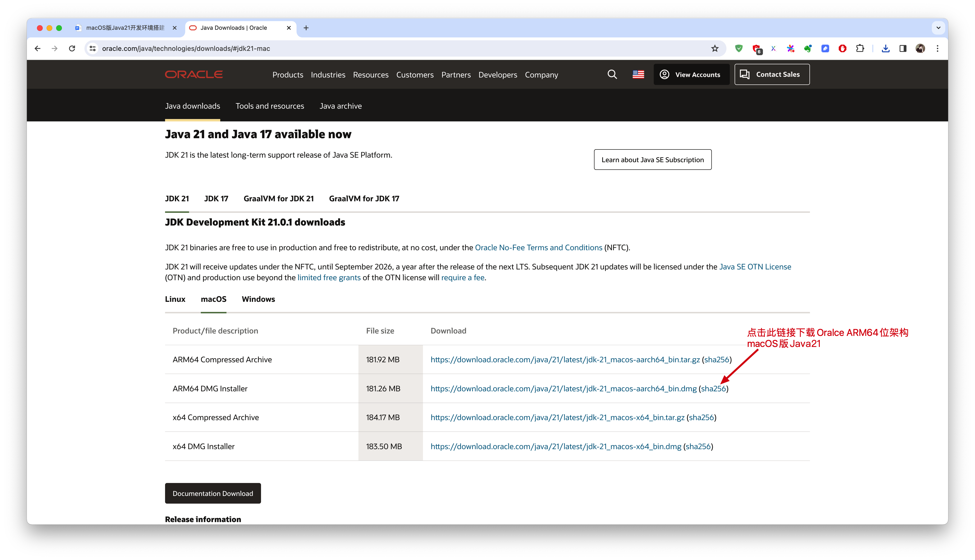Screen dimensions: 975x560
Task: Click Documentation Download button
Action: [213, 493]
